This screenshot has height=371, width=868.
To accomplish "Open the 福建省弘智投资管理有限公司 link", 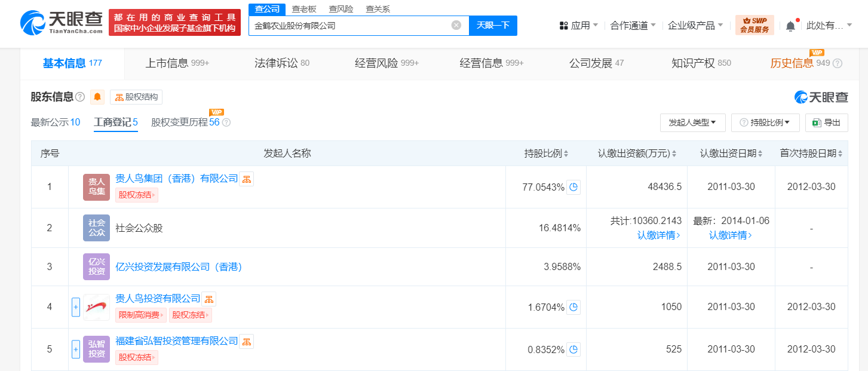I will pyautogui.click(x=177, y=341).
